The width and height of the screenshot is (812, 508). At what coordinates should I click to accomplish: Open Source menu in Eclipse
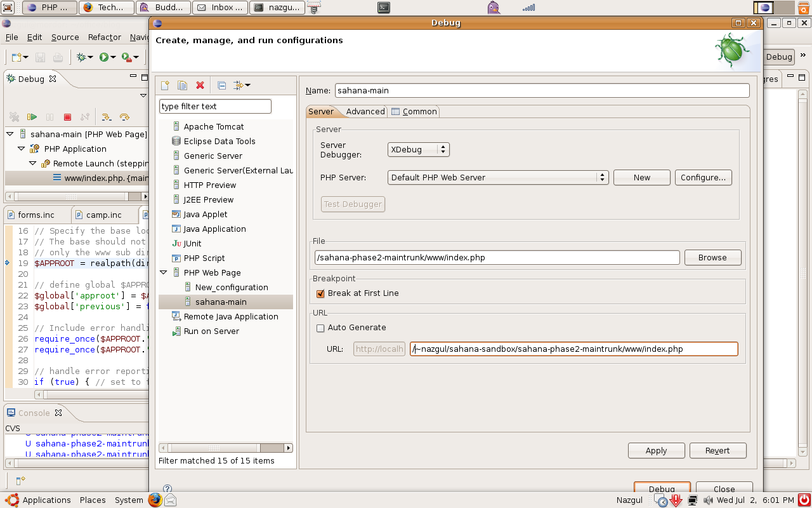65,37
